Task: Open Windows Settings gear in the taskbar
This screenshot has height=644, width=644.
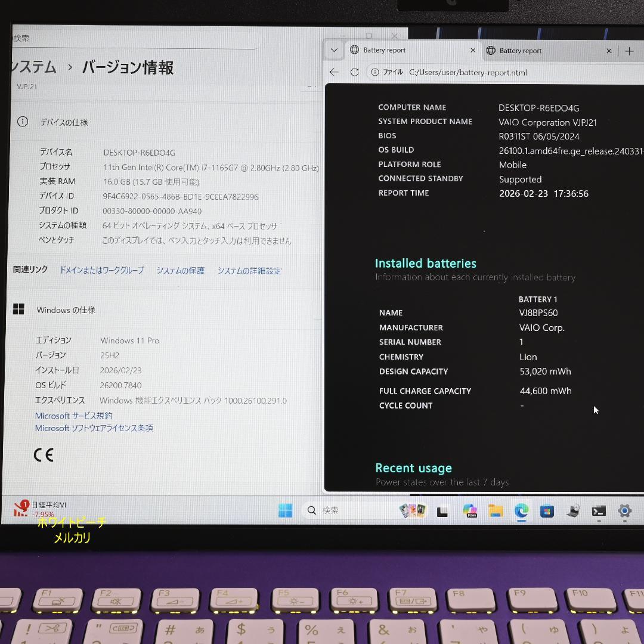Action: pyautogui.click(x=624, y=511)
